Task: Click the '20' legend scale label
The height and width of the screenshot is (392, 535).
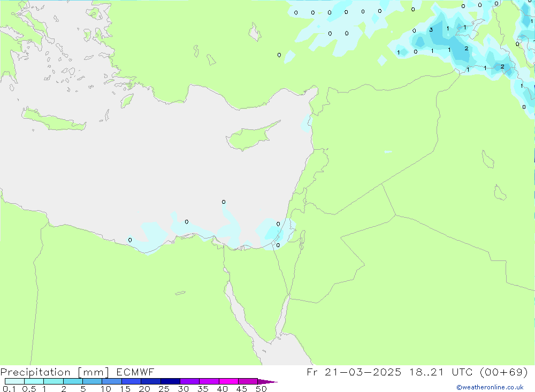Action: 144,389
